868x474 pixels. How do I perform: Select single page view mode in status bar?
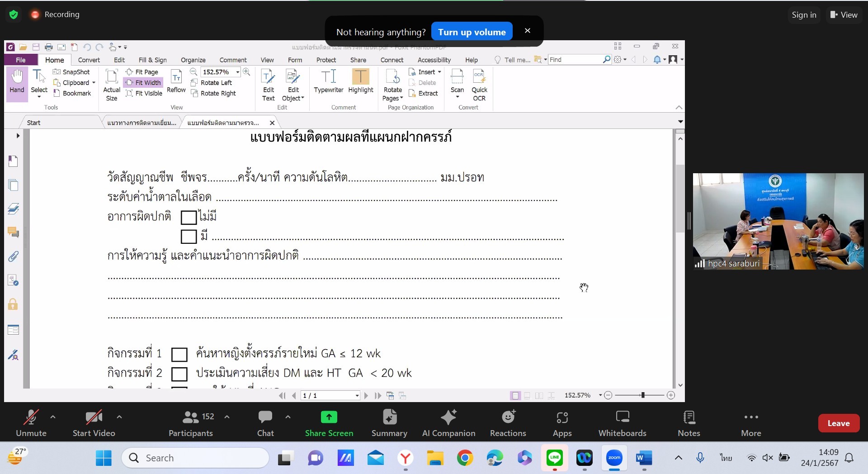[x=515, y=396]
